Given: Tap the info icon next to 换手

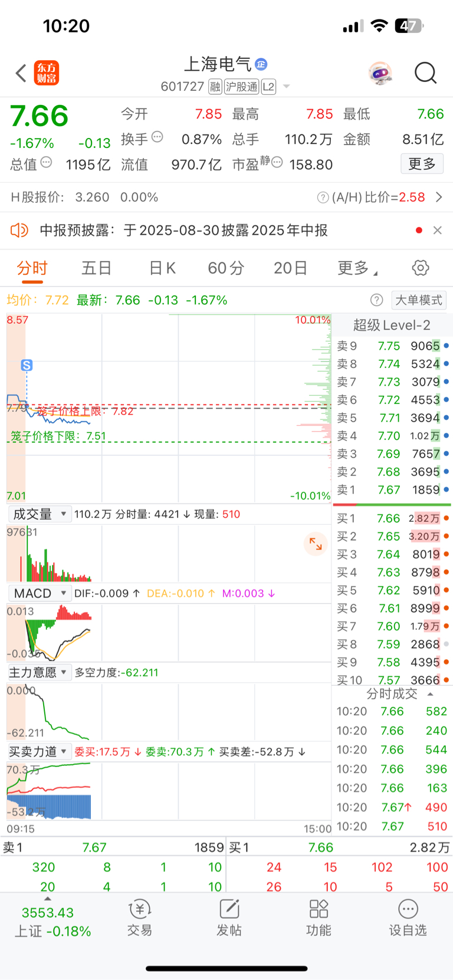Looking at the screenshot, I should 157,137.
